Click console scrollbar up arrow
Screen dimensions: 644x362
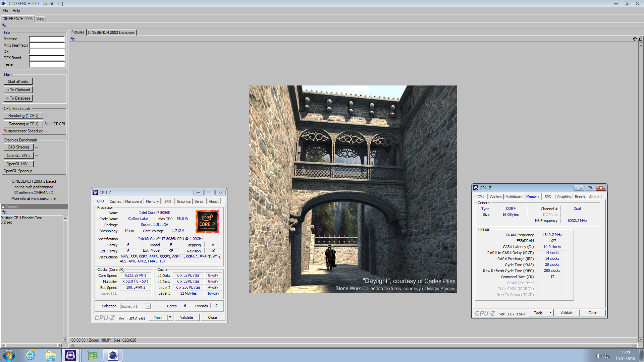point(65,218)
